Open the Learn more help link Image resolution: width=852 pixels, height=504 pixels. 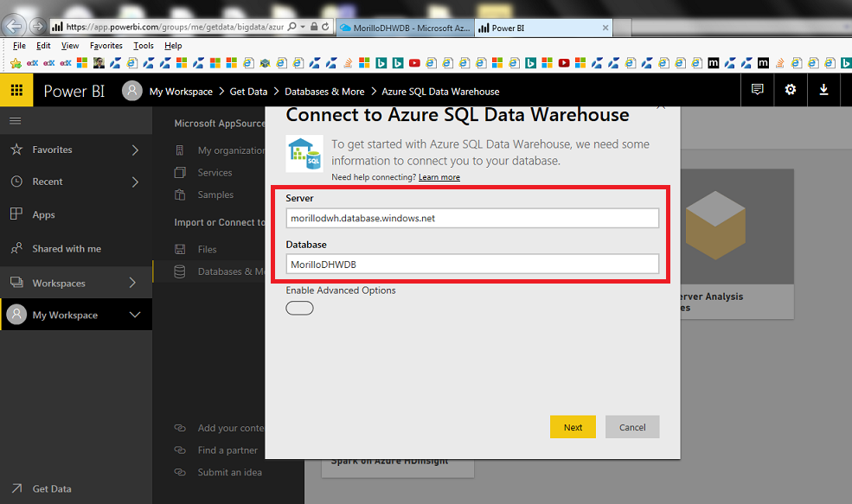point(439,177)
